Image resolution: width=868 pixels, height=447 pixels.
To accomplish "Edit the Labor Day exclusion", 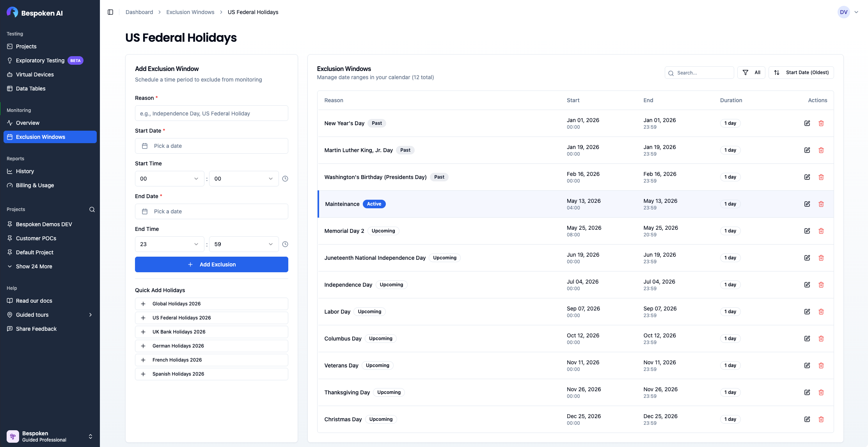I will 807,312.
